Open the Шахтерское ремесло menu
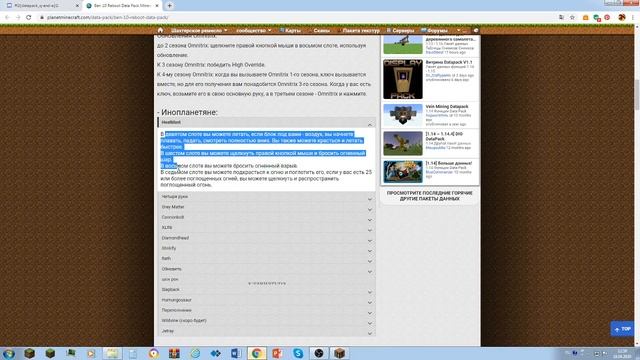The height and width of the screenshot is (360, 640). [x=199, y=30]
